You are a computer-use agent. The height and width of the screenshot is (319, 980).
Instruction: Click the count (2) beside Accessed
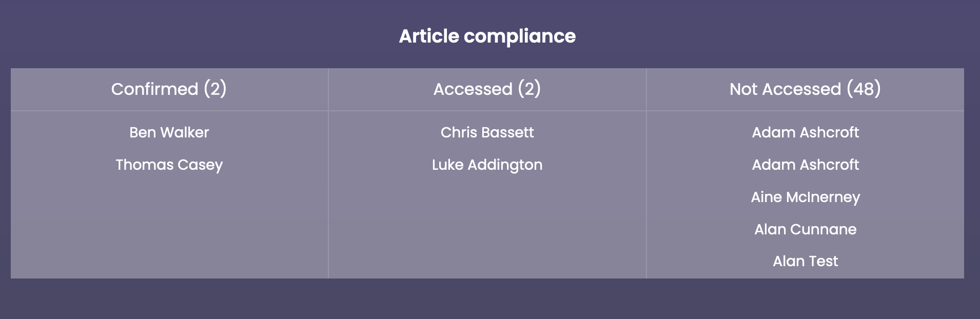[x=529, y=89]
